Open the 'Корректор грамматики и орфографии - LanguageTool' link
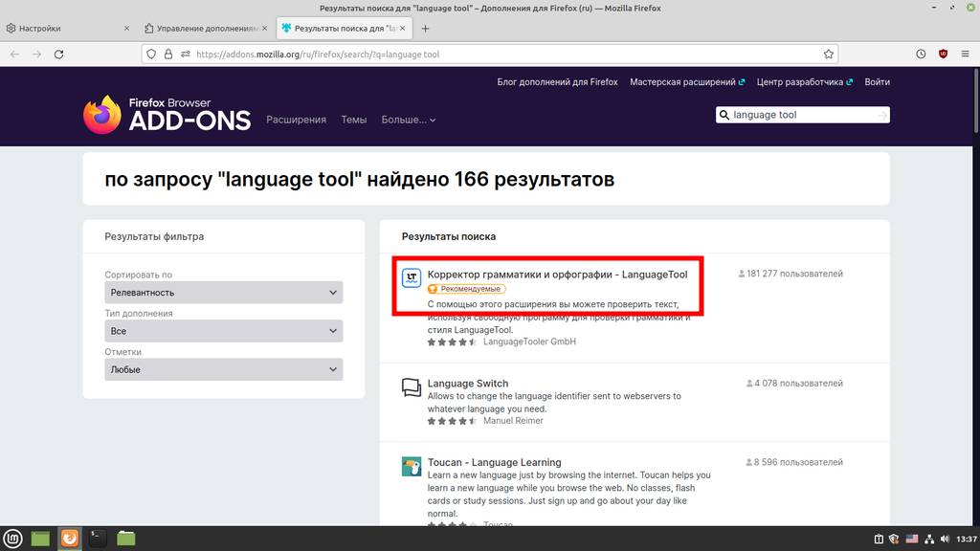The width and height of the screenshot is (980, 551). pyautogui.click(x=557, y=275)
